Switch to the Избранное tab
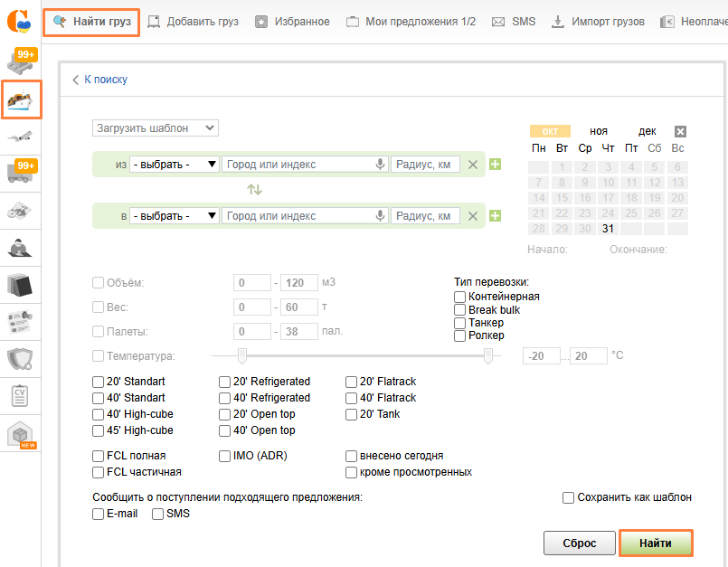728x567 pixels. 292,22
